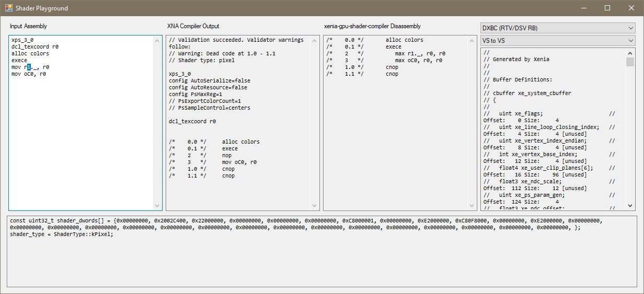Open the VS to VS dropdown

(557, 40)
